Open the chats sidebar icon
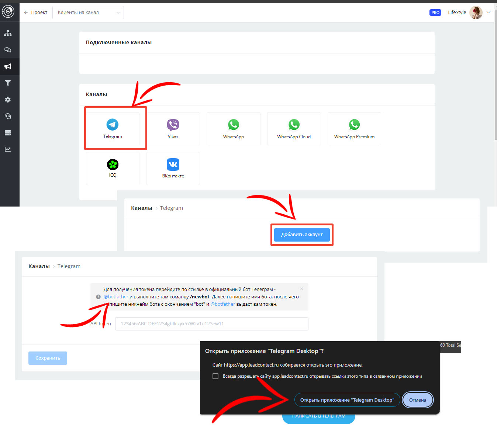Image resolution: width=504 pixels, height=433 pixels. click(8, 50)
